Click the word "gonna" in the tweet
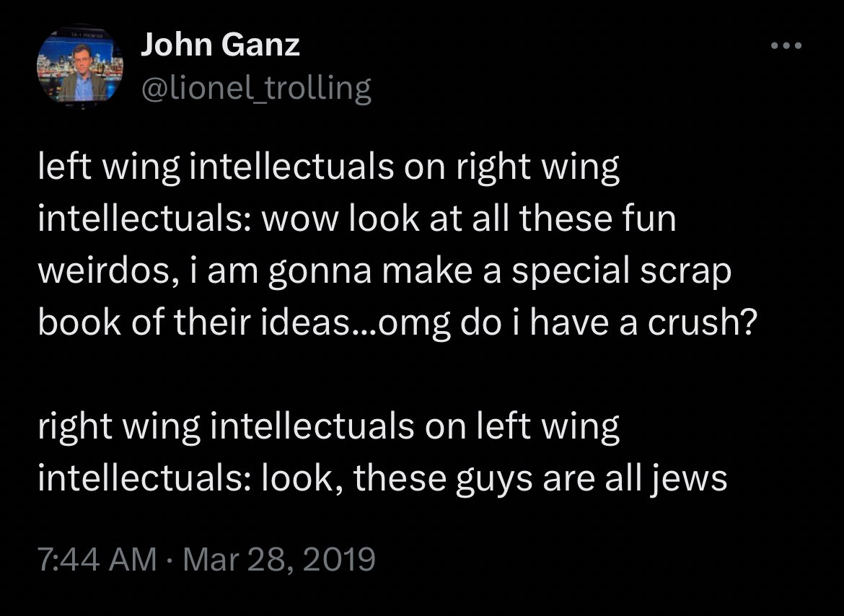This screenshot has width=844, height=616. pos(322,272)
